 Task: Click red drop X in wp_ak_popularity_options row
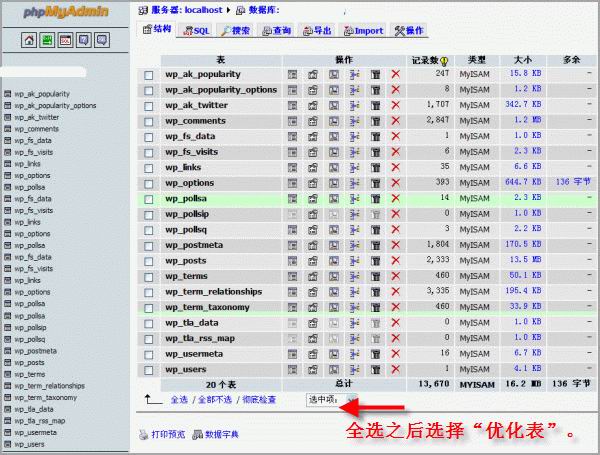tap(396, 90)
